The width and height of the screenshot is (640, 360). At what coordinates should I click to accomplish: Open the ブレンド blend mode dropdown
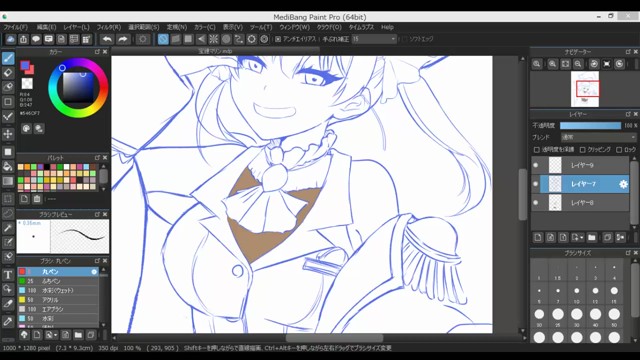(598, 137)
